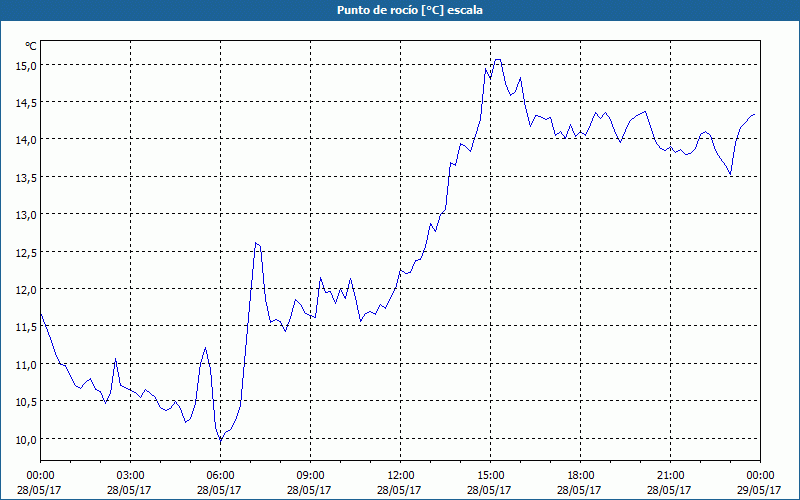Click the 12:00 time axis label
800x500 pixels.
coord(401,476)
